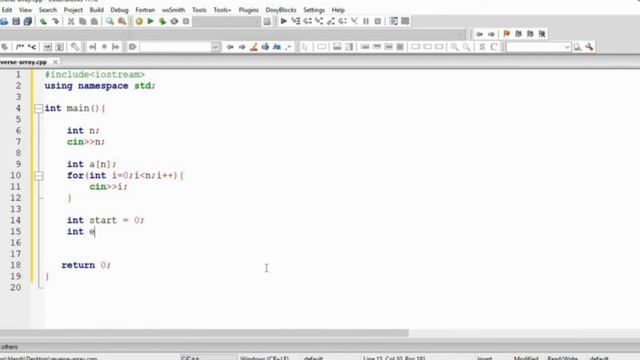Toggle bookmark with the orange flag icon
The image size is (640, 360).
507,34
